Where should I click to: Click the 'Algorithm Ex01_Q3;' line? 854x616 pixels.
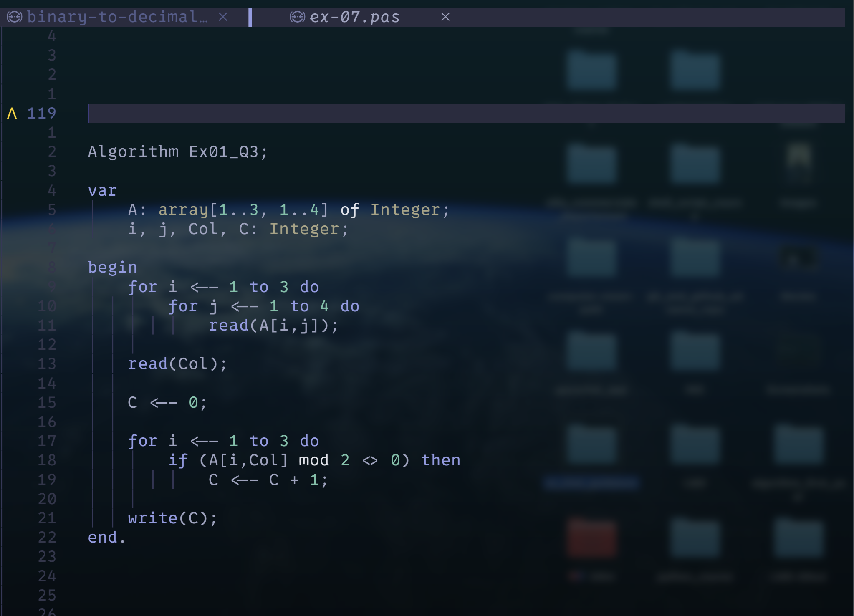click(177, 152)
